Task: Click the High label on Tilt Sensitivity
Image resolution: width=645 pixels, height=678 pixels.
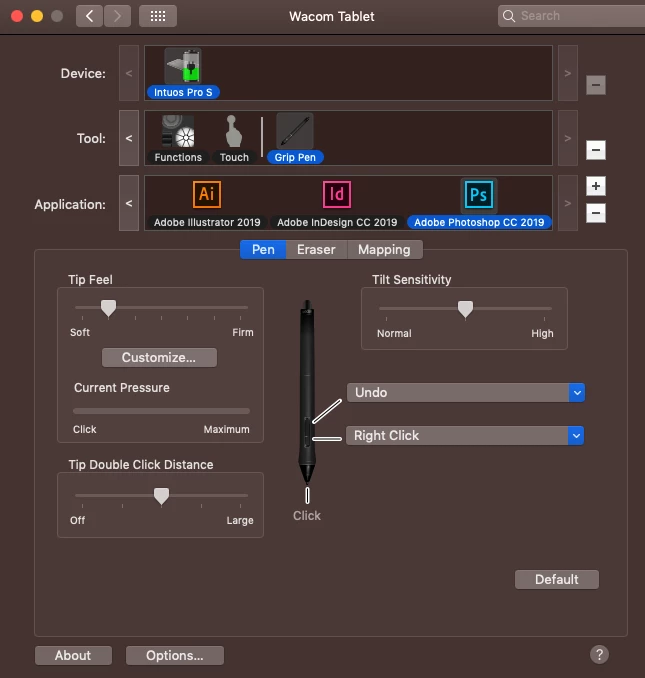Action: coord(542,333)
